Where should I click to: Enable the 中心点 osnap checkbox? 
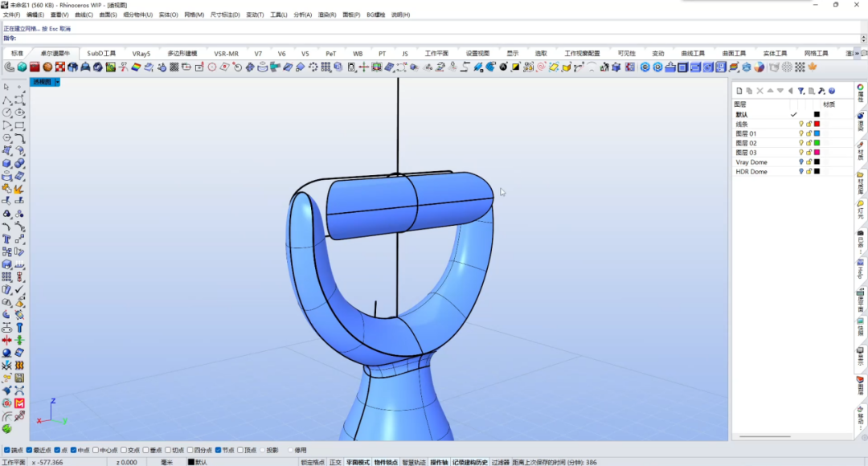pos(96,451)
